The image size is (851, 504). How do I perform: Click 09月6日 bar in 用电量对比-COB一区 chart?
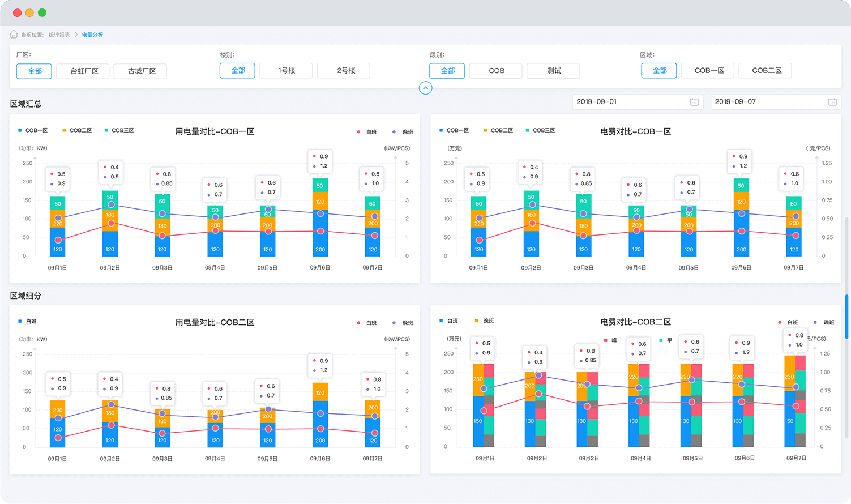click(320, 217)
